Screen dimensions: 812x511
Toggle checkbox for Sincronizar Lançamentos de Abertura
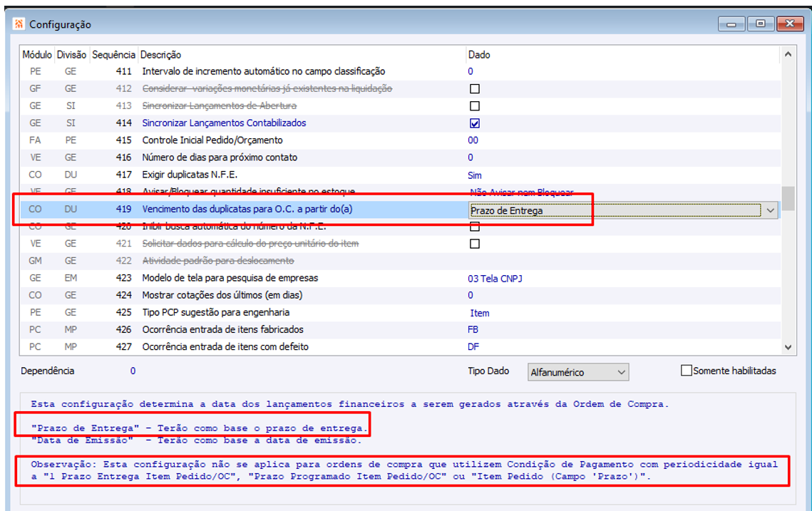pyautogui.click(x=474, y=105)
